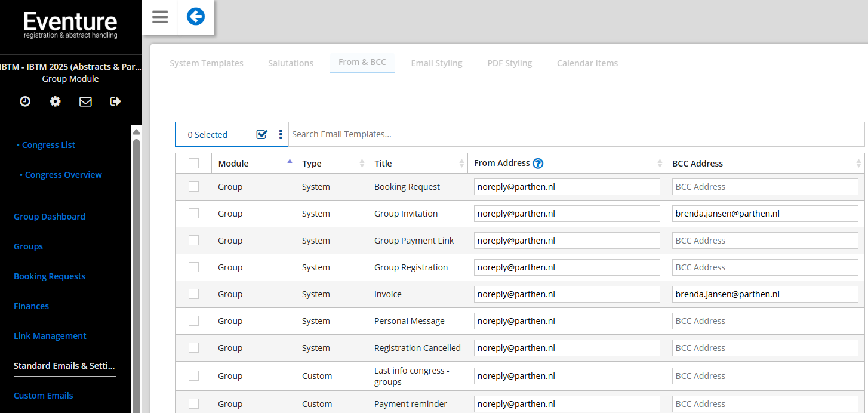Check the Booking Request row checkbox
The image size is (868, 413).
[193, 186]
